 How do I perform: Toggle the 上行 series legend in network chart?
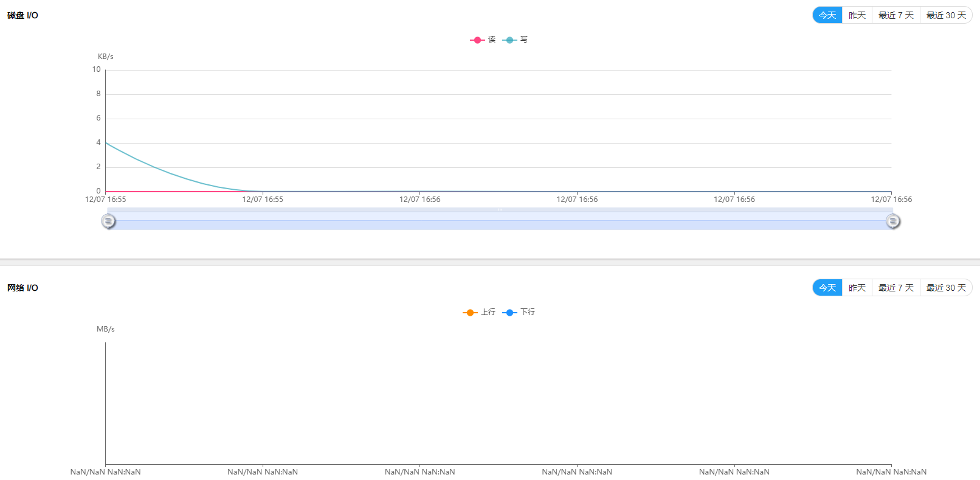[479, 312]
